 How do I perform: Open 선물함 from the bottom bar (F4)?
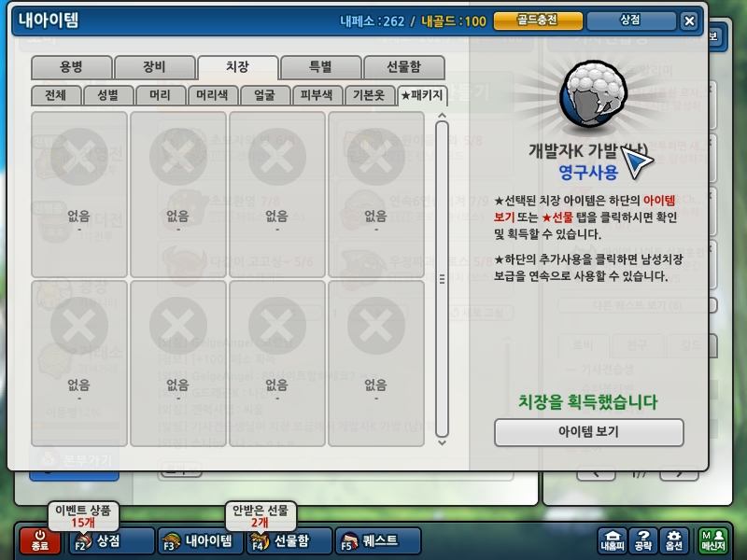[289, 541]
